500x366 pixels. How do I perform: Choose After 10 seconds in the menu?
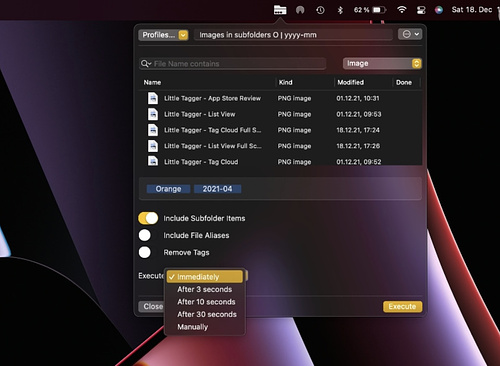[205, 302]
